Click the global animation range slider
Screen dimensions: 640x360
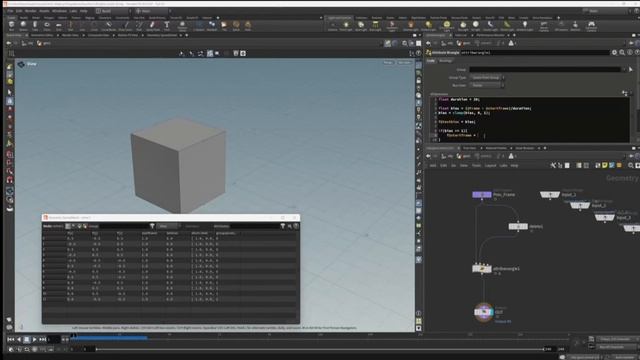pyautogui.click(x=320, y=349)
